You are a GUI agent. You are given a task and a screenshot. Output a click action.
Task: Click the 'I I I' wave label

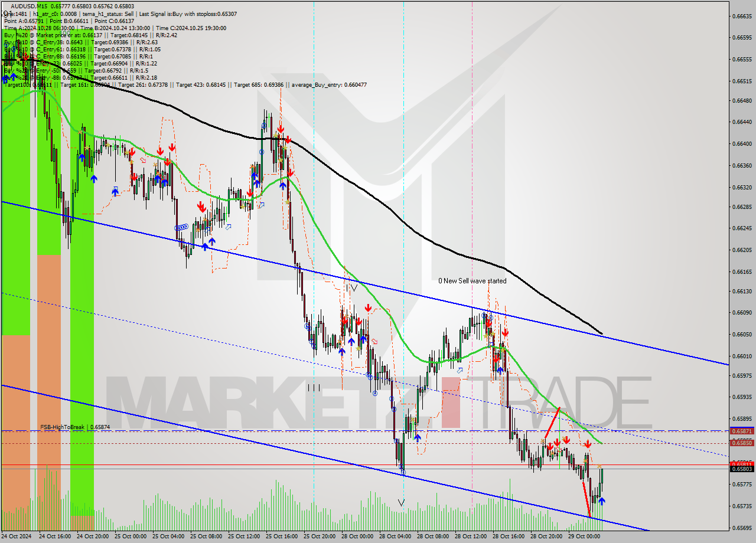pos(314,388)
